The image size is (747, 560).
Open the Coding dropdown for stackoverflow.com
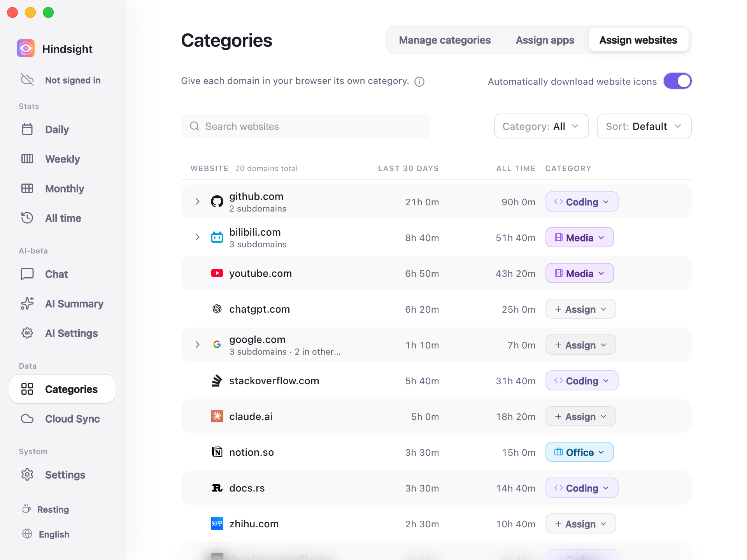(582, 380)
